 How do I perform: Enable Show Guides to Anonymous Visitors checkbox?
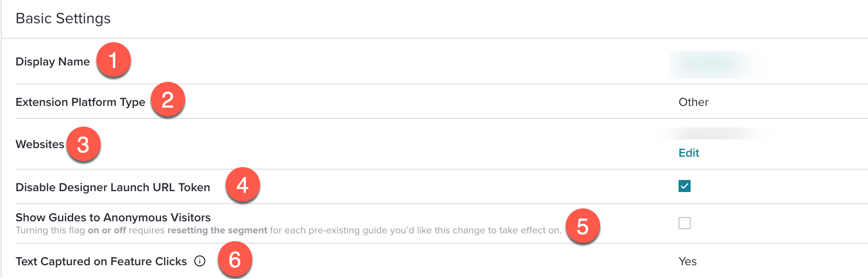click(x=685, y=223)
